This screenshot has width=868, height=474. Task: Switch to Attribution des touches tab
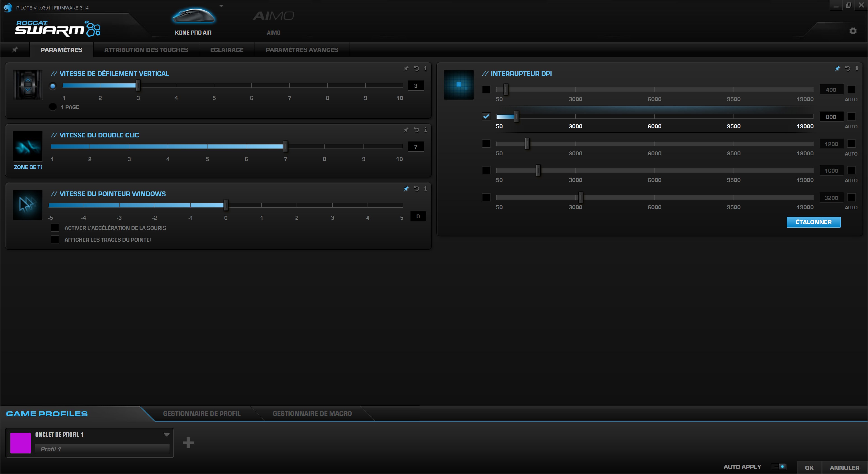[x=146, y=50]
